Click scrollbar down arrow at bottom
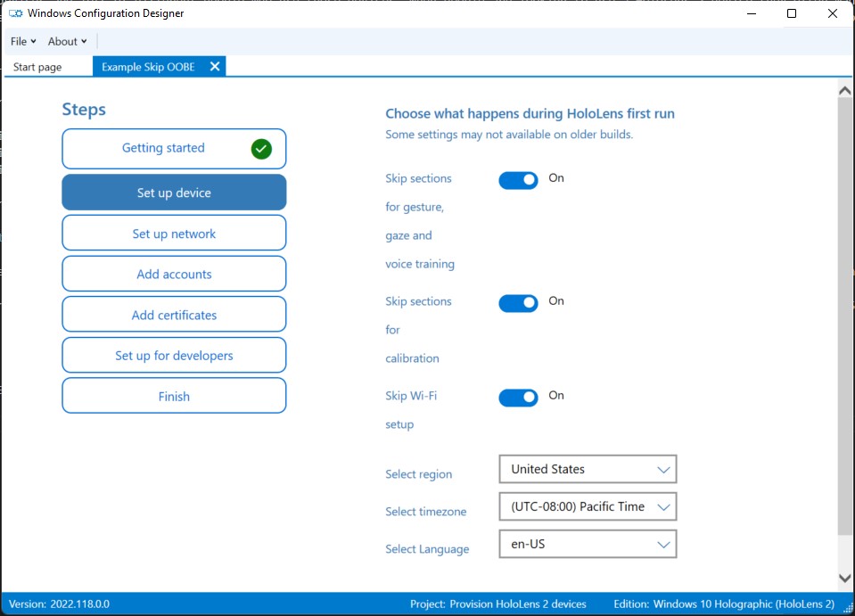Viewport: 855px width, 616px height. (845, 579)
